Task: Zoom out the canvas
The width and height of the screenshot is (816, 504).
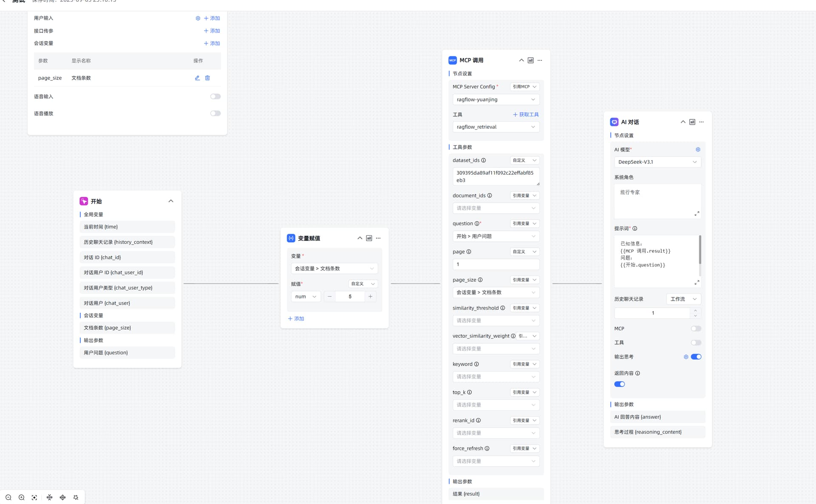Action: pos(8,497)
